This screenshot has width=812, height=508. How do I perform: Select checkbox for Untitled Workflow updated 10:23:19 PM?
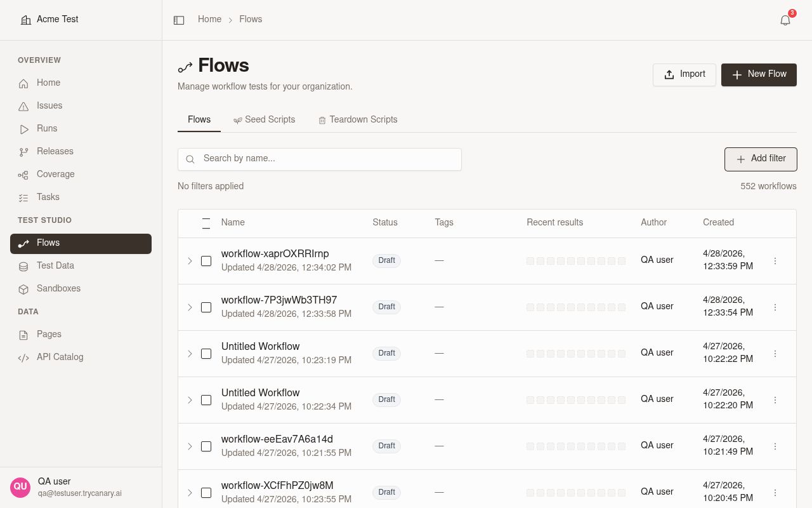[x=206, y=354]
